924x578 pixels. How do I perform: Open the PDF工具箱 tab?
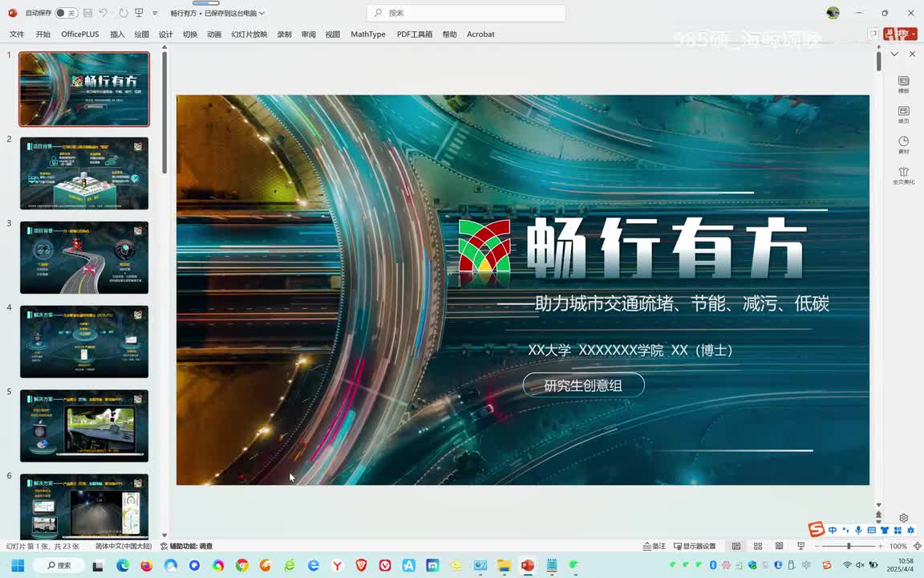pos(414,35)
